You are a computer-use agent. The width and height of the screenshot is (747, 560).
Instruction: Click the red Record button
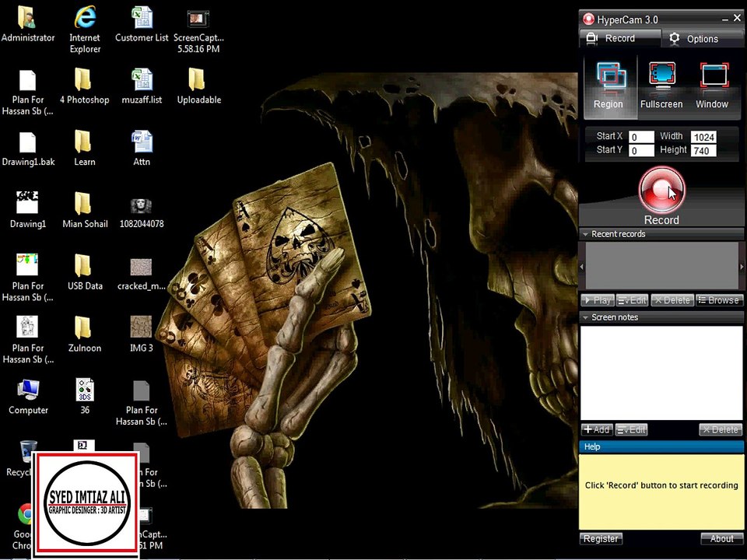click(x=661, y=190)
